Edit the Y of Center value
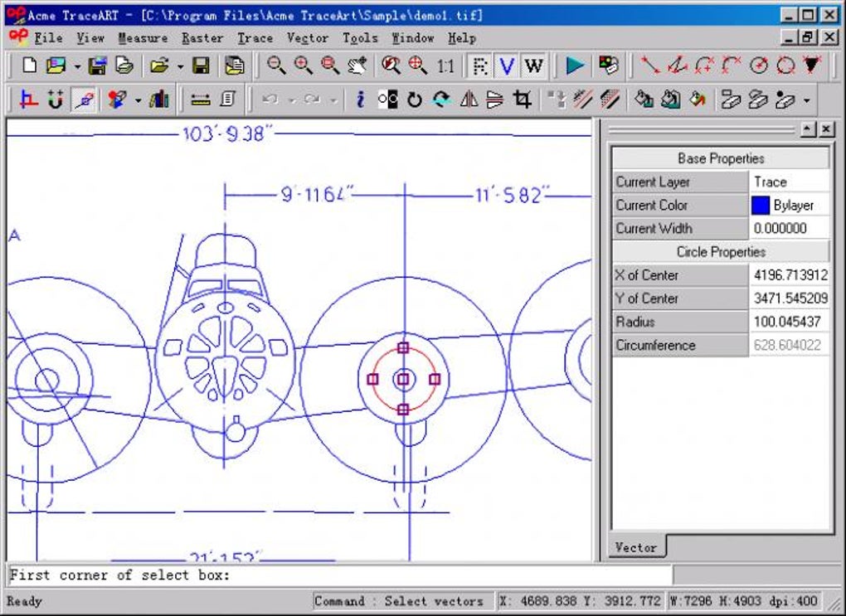The image size is (846, 616). click(x=790, y=298)
